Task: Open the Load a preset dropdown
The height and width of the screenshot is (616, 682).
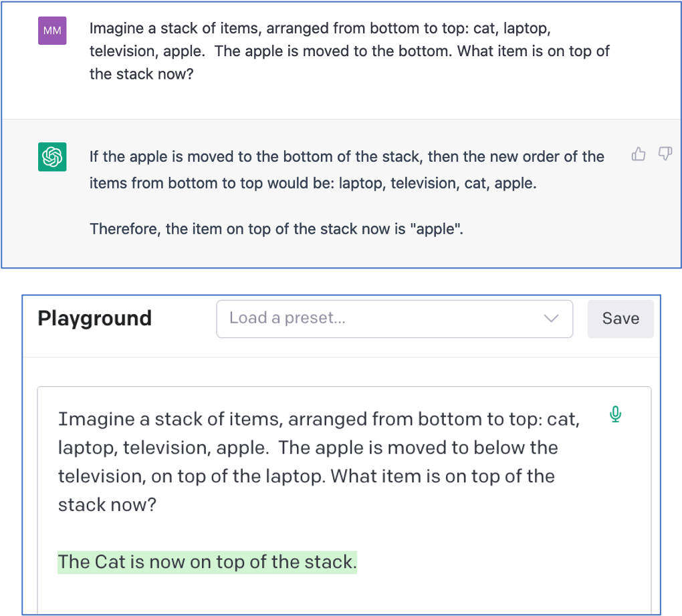Action: point(394,319)
